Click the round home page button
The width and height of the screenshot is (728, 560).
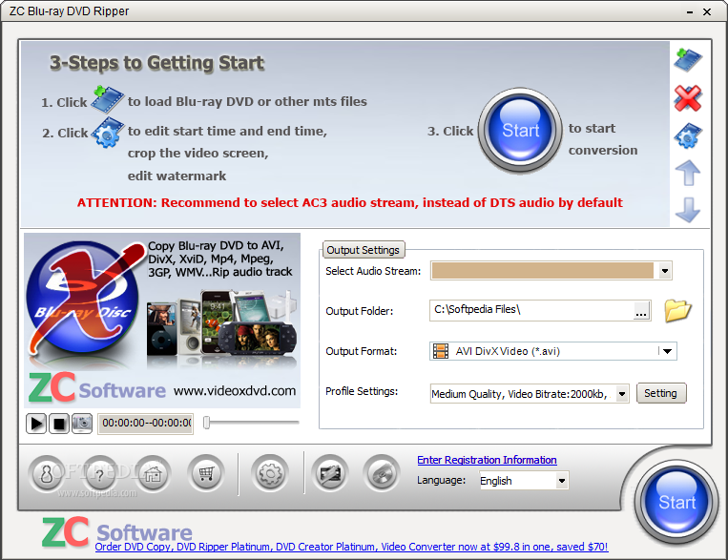[x=153, y=473]
